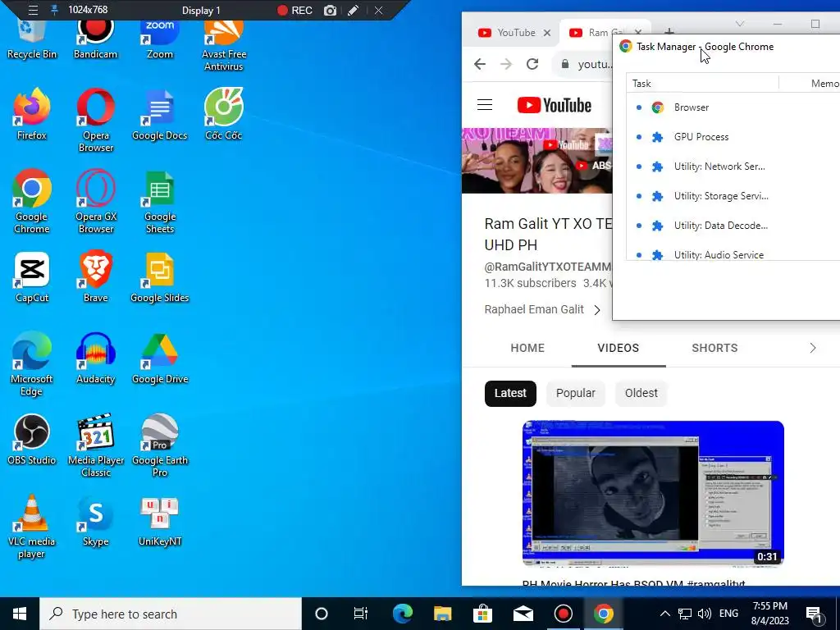Focus the Chrome address bar

click(584, 64)
